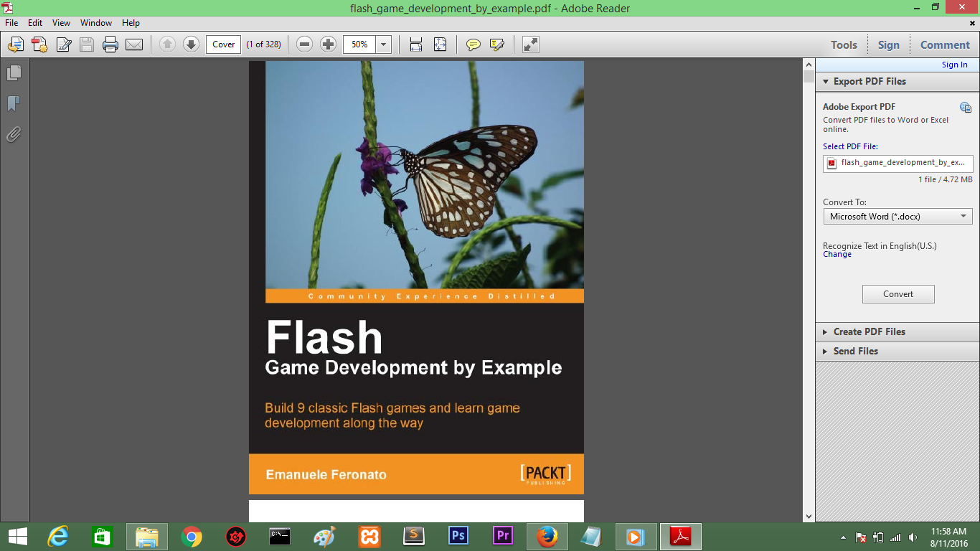This screenshot has width=980, height=551.
Task: Click the Cover page number field
Action: 222,44
